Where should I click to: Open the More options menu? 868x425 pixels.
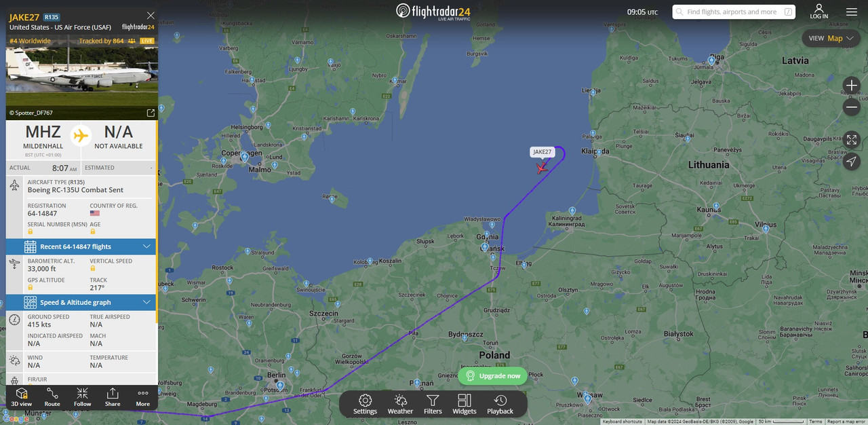pyautogui.click(x=142, y=397)
